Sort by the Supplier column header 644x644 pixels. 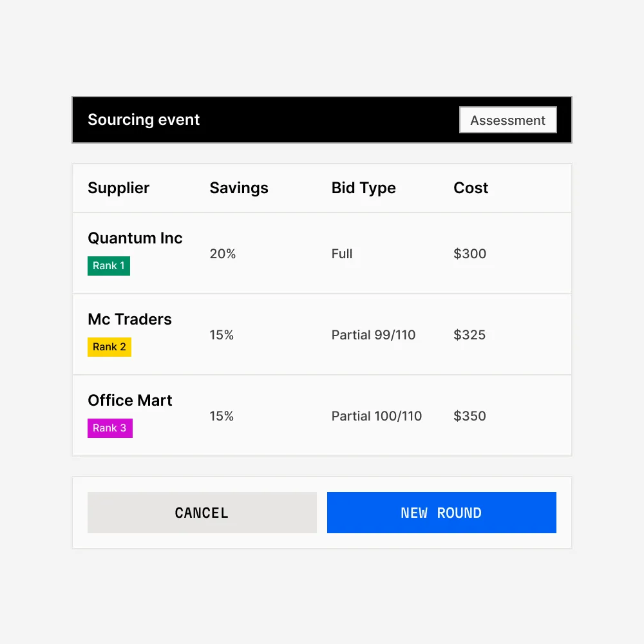click(x=118, y=188)
